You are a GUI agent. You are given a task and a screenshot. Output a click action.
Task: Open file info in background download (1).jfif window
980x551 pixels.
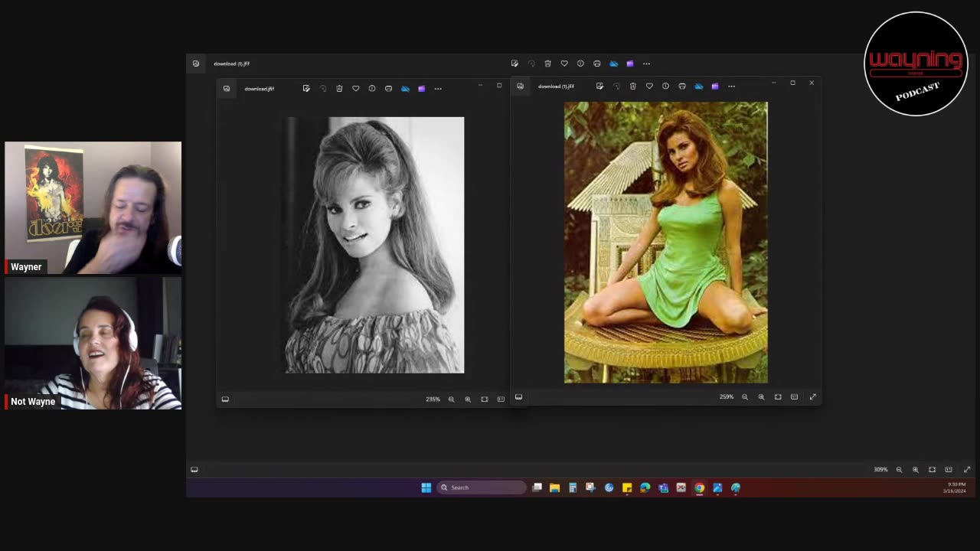click(580, 64)
